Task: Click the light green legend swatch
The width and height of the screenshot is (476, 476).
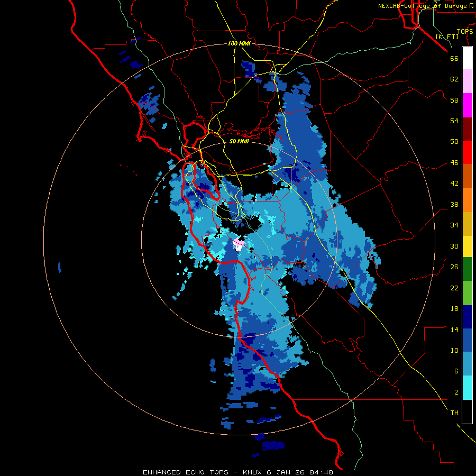Action: click(x=467, y=293)
